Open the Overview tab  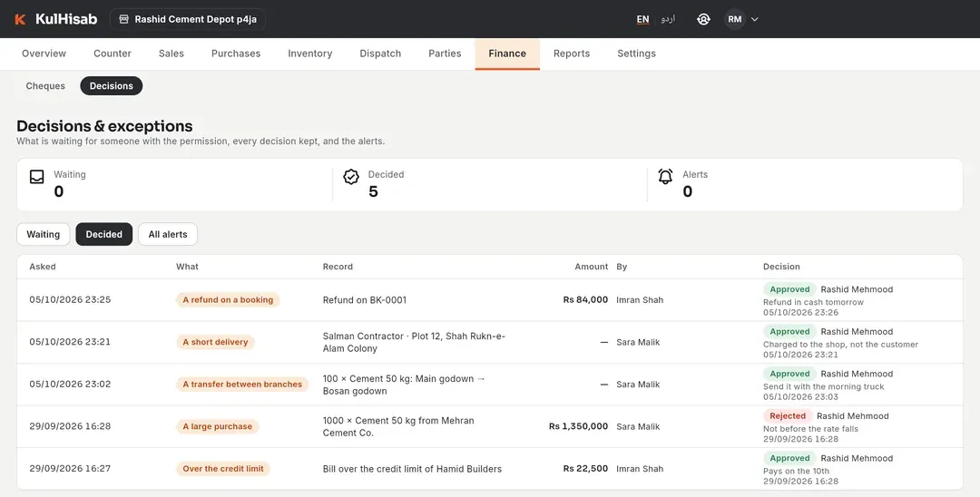pos(44,54)
